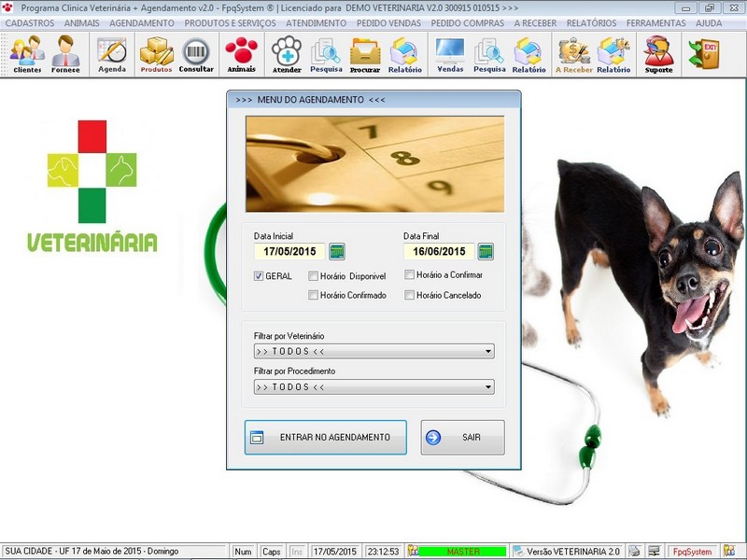The image size is (747, 560).
Task: Click the users icon beside MASTER
Action: coord(413,551)
